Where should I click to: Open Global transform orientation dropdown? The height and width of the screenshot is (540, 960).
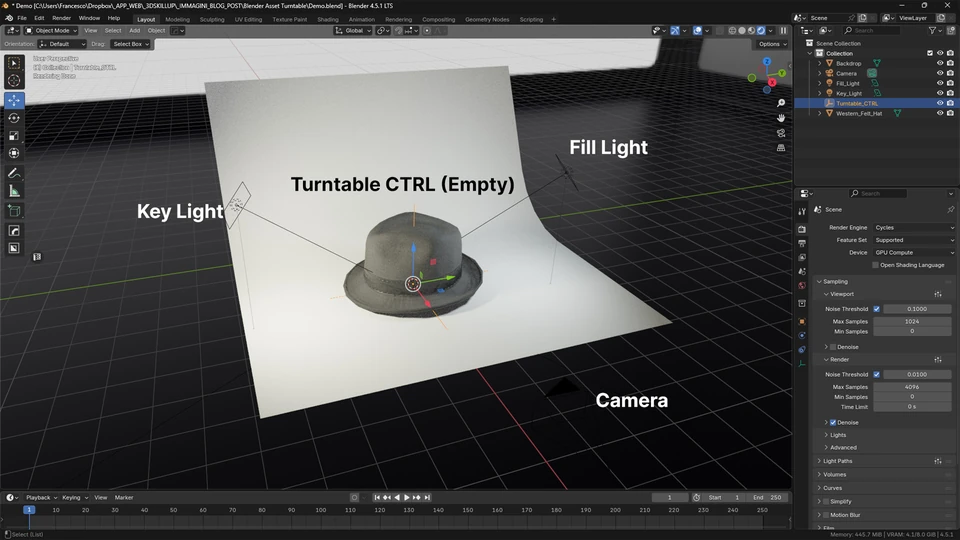353,30
